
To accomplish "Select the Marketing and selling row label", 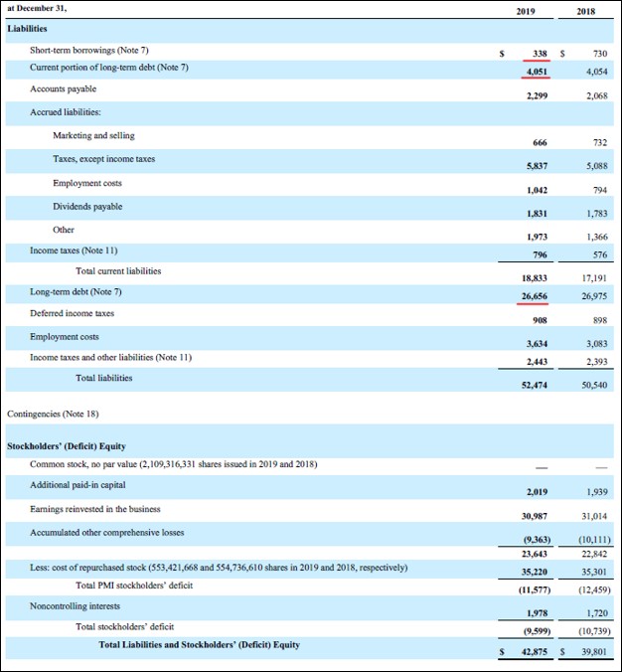I will [x=93, y=135].
